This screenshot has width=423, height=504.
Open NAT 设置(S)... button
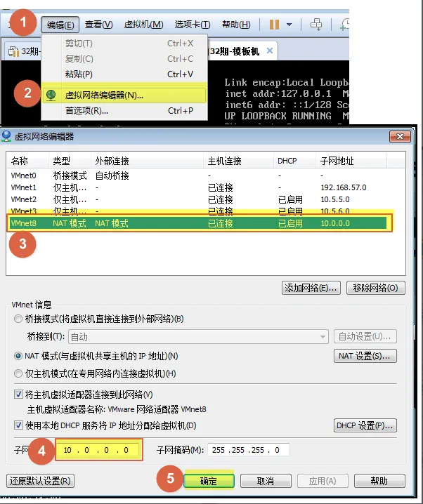[x=365, y=356]
